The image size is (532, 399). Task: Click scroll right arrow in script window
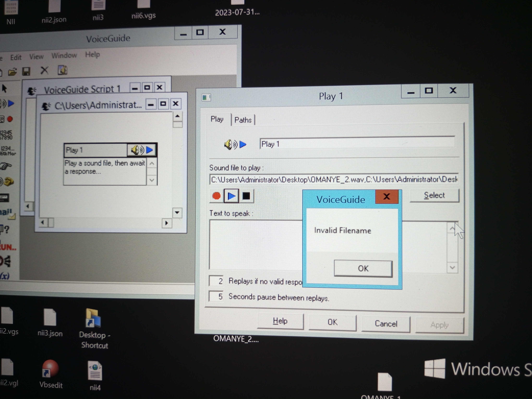167,223
